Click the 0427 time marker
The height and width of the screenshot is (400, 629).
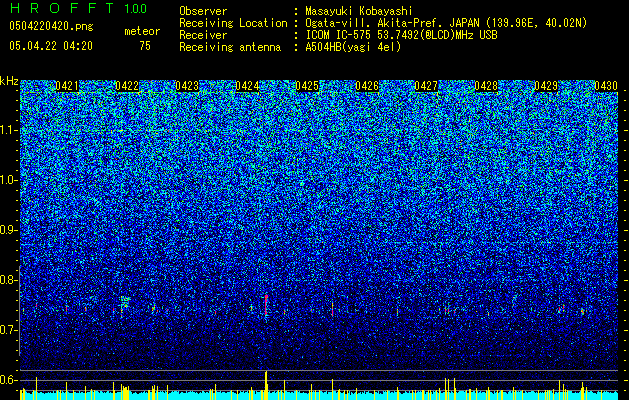coord(426,86)
